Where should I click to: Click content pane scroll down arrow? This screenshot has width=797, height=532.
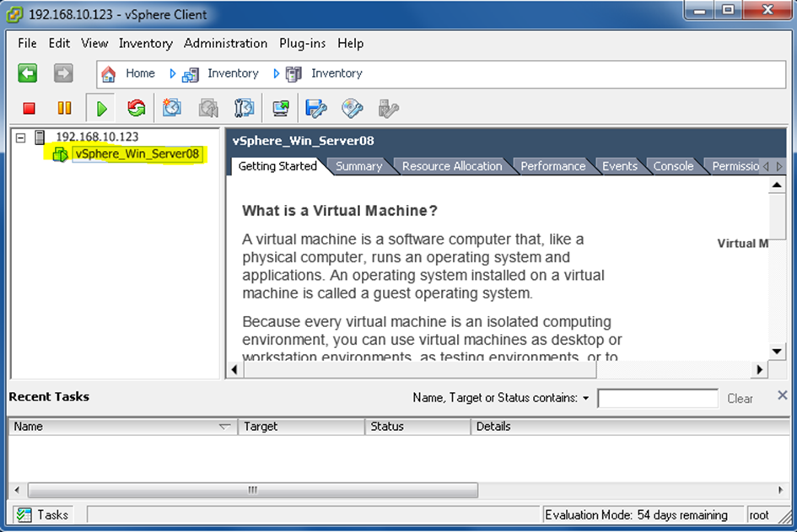777,351
